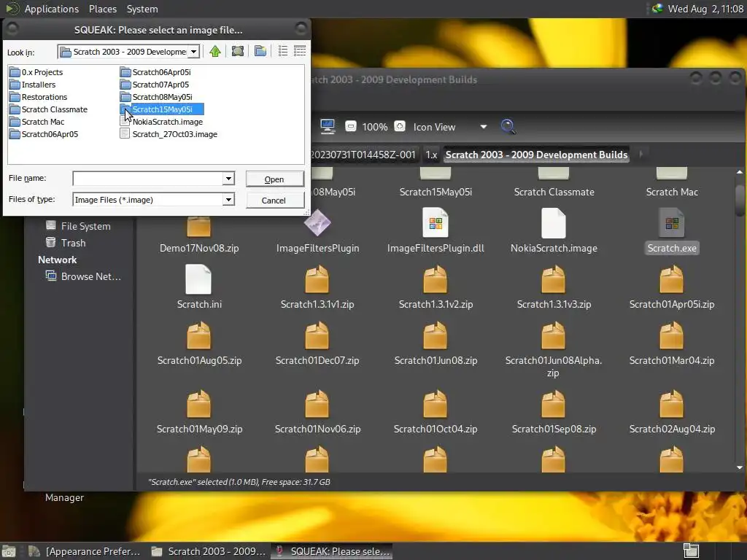Switch the dialog to list view
Viewport: 747px width, 560px height.
click(x=283, y=51)
